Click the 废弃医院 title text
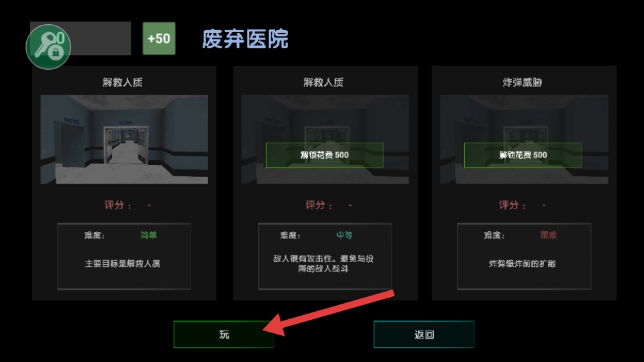Screen dimensions: 644x362 coord(245,40)
